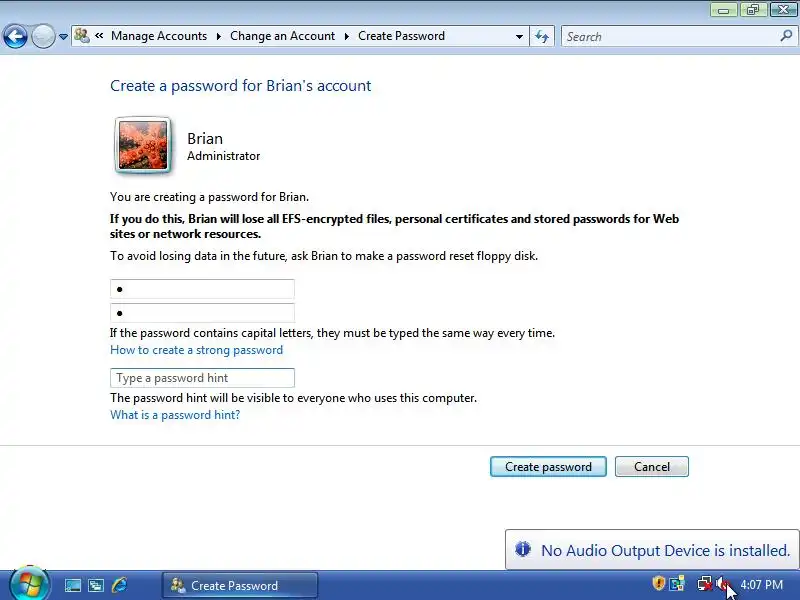
Task: Go back with the blue Back arrow
Action: pos(15,36)
